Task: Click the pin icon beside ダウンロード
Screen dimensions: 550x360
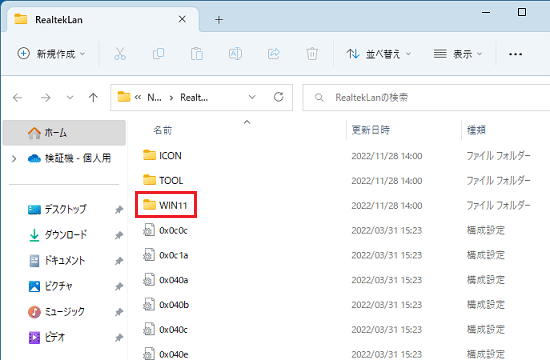Action: pos(119,235)
